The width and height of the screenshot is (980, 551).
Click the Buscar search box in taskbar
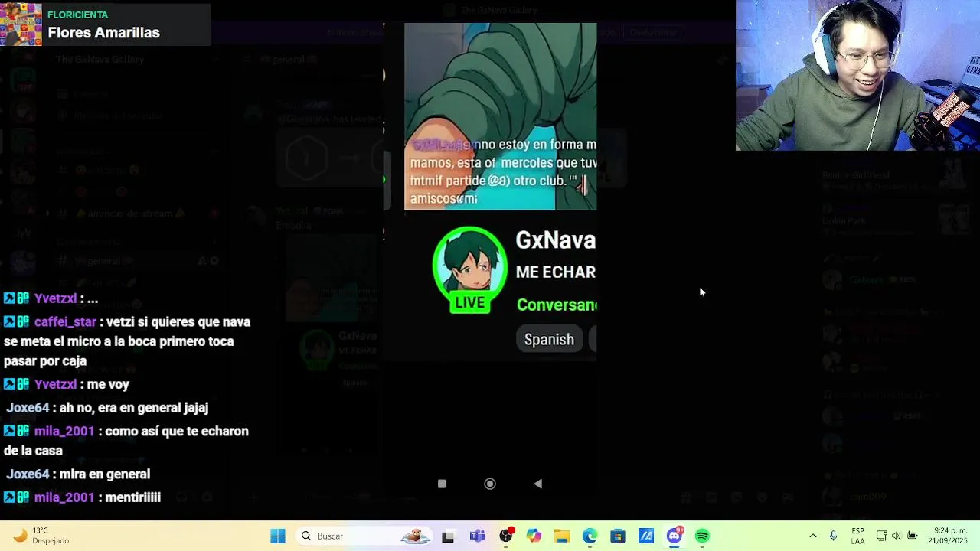coord(364,536)
